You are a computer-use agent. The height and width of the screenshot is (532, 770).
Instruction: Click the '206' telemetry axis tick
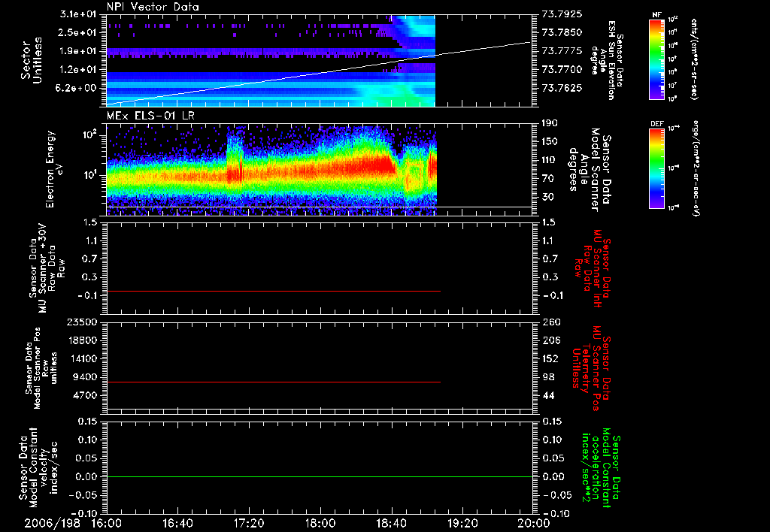[x=550, y=340]
